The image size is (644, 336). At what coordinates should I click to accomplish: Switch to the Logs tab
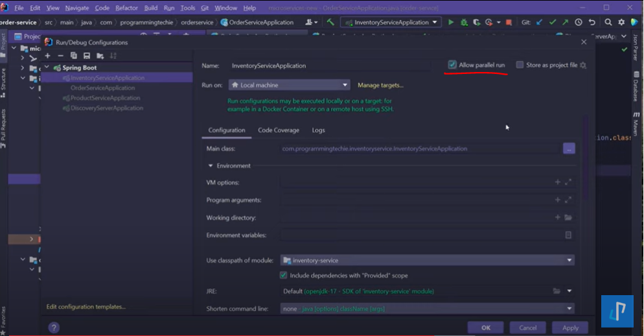[x=318, y=130]
